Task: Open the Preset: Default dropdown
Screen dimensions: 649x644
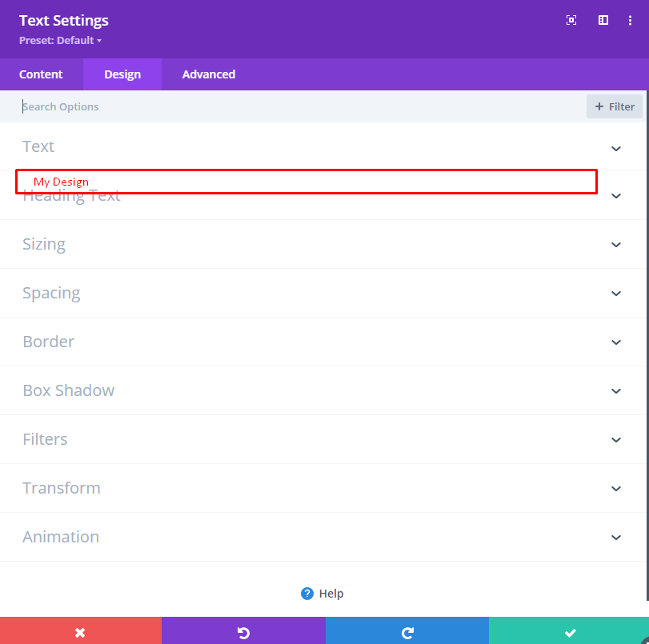Action: pyautogui.click(x=60, y=40)
